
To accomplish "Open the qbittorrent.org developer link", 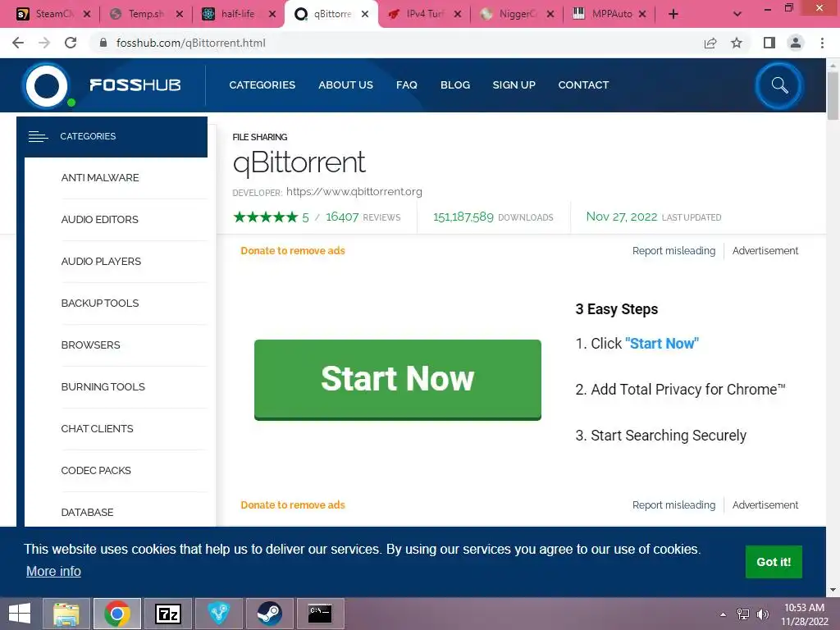I will (x=354, y=192).
